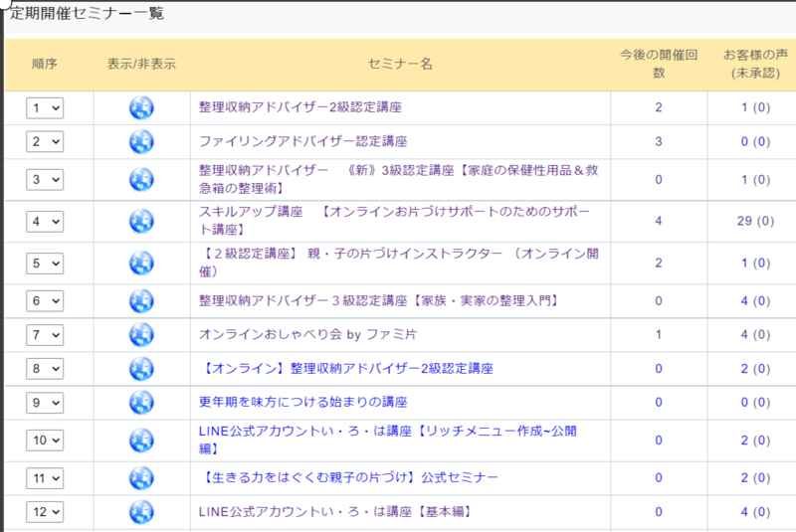Image resolution: width=796 pixels, height=532 pixels.
Task: Open order dropdown showing 1
Action: coord(45,107)
